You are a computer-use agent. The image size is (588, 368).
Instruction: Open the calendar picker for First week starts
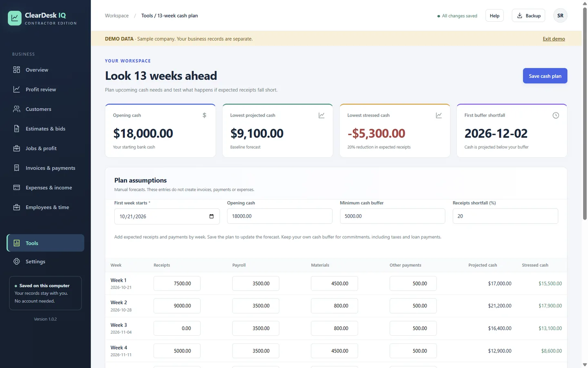(212, 216)
